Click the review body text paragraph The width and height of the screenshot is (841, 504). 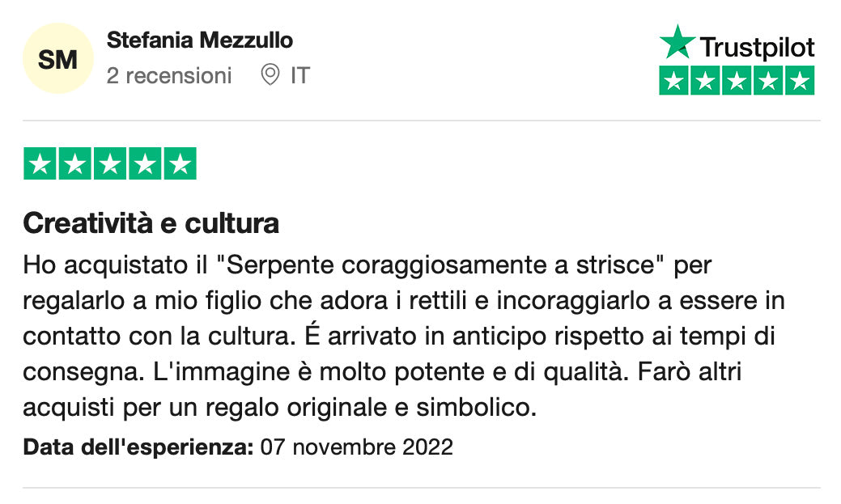405,336
